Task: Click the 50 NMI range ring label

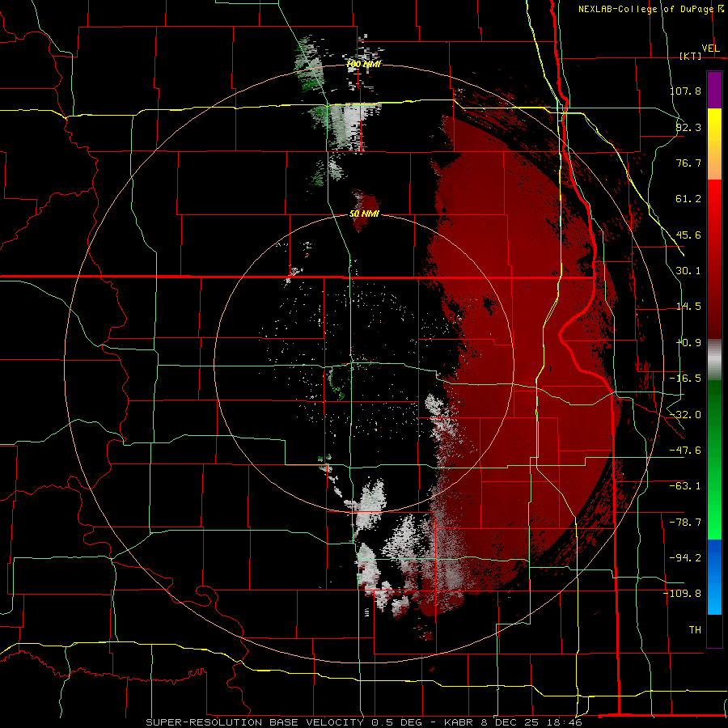Action: click(365, 214)
